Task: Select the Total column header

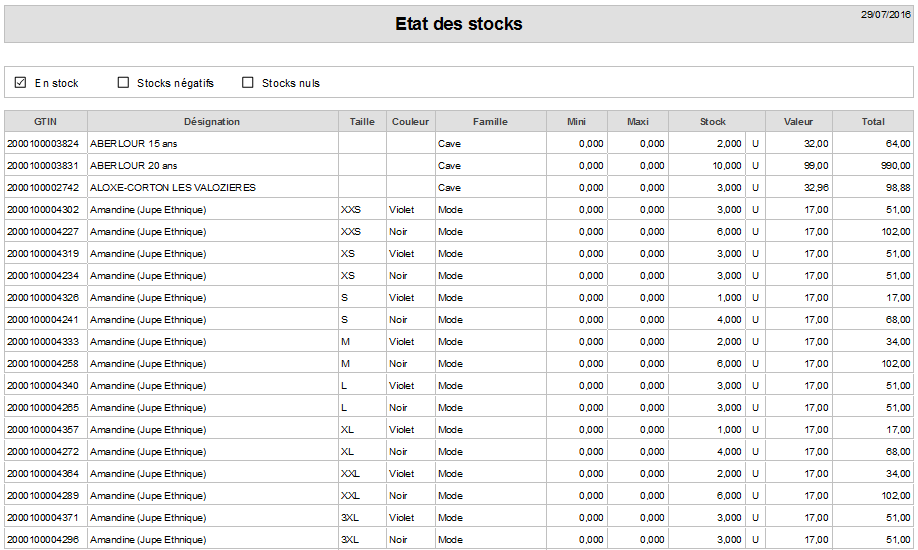Action: (x=873, y=121)
